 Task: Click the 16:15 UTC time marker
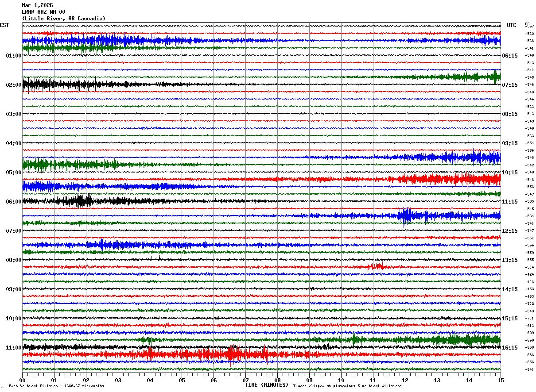510,348
